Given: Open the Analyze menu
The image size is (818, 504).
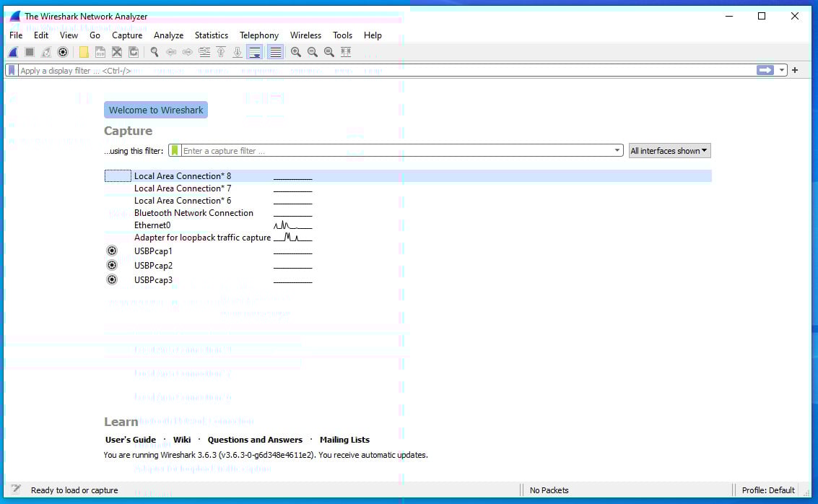Looking at the screenshot, I should point(168,35).
